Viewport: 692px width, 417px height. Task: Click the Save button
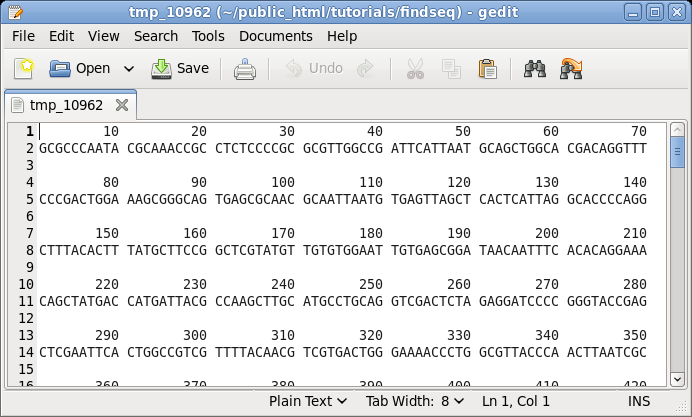[180, 69]
